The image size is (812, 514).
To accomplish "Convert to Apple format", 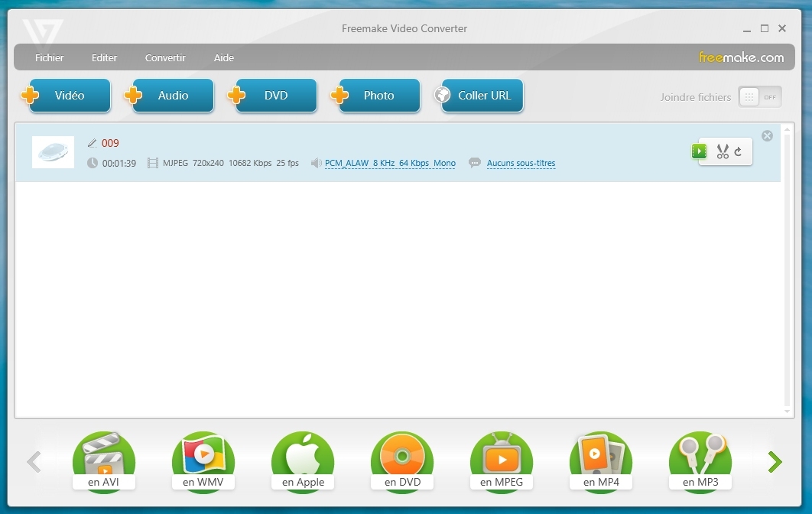I will click(x=303, y=462).
